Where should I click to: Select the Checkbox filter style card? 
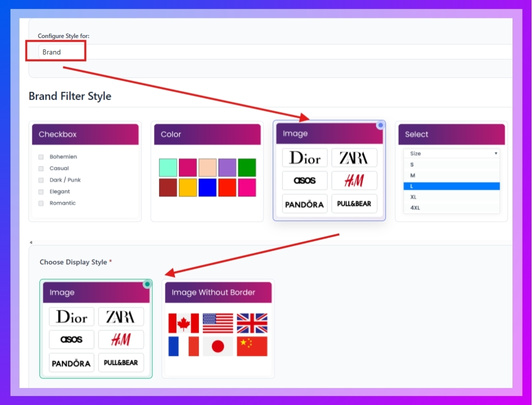coord(85,171)
